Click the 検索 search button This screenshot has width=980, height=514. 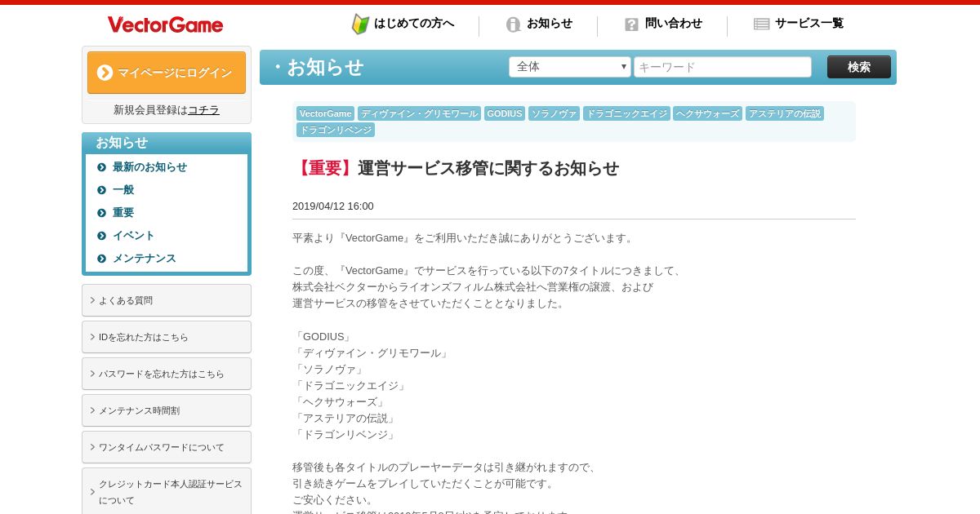[859, 67]
